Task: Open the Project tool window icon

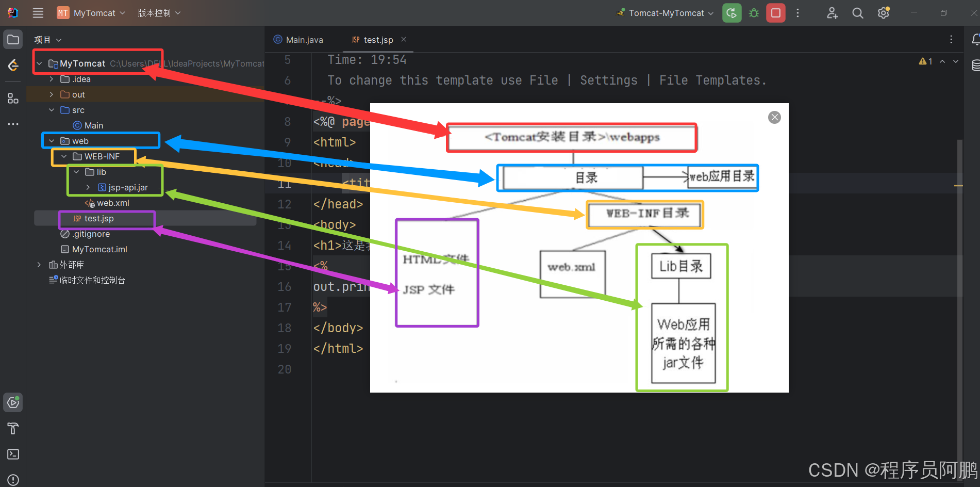Action: [x=13, y=40]
